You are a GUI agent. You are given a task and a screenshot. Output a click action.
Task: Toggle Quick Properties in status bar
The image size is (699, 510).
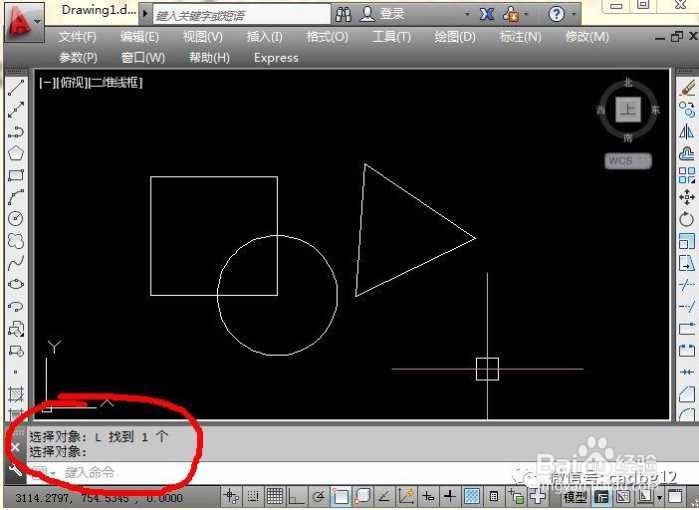(494, 496)
